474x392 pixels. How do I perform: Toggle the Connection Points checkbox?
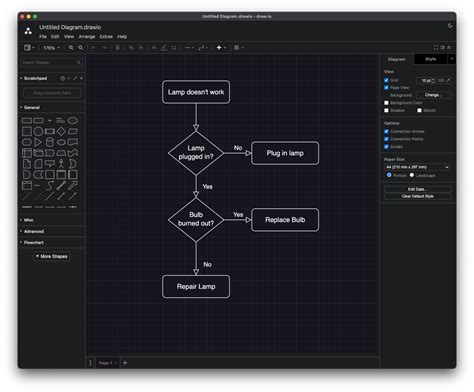[386, 139]
